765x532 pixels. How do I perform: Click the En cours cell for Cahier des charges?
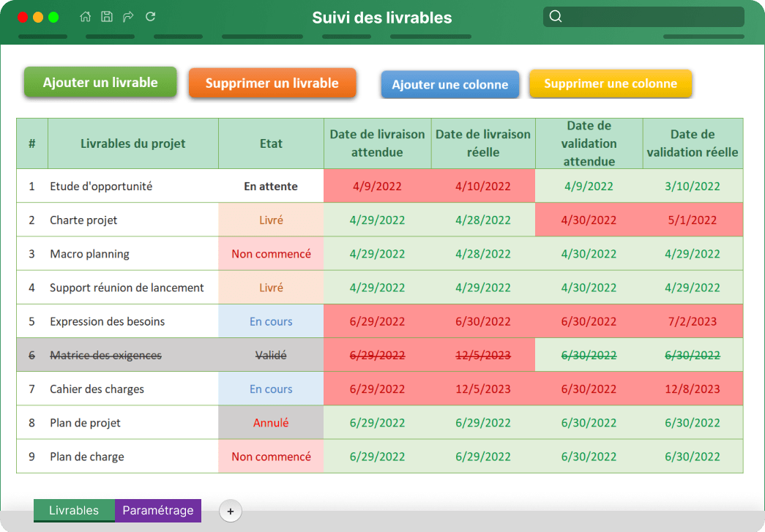coord(271,389)
